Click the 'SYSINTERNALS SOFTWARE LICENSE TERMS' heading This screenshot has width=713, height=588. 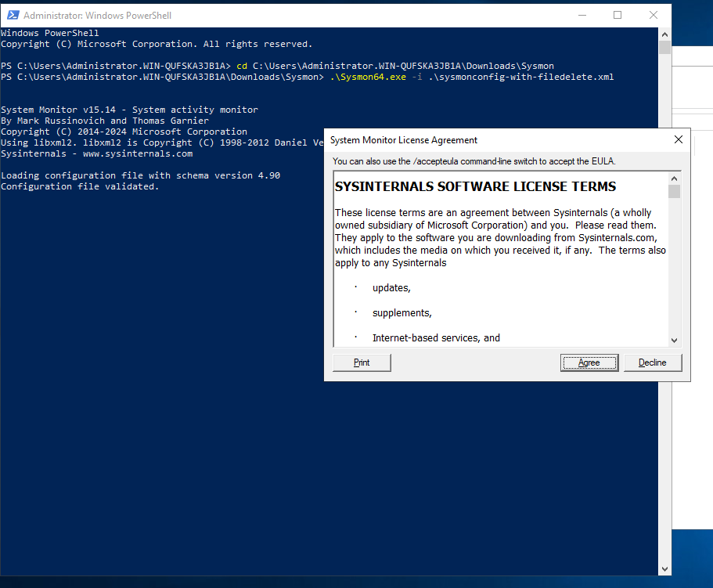(x=475, y=186)
